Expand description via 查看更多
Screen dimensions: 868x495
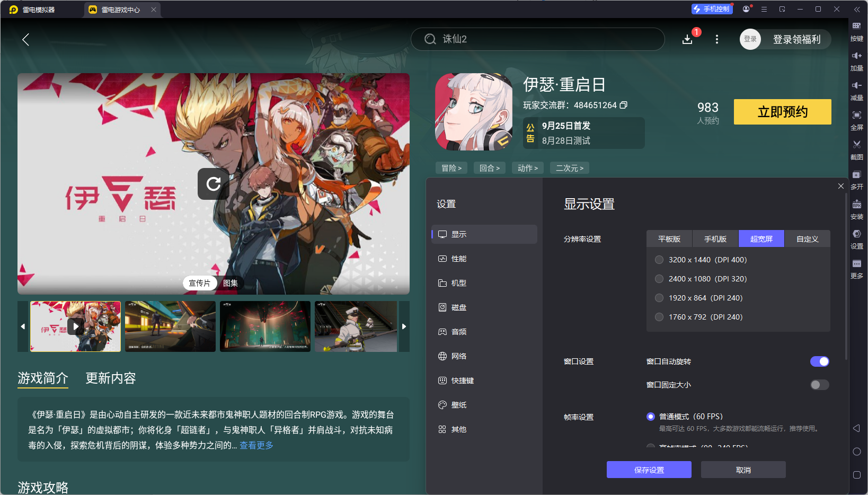[256, 445]
